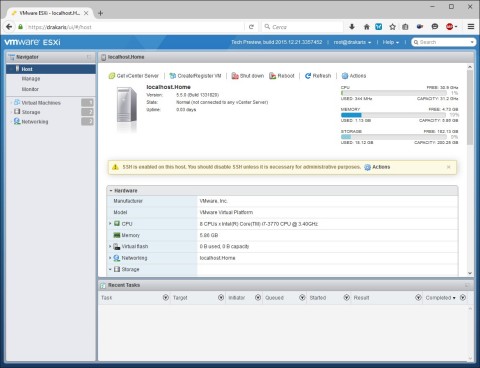Screen dimensions: 480x368
Task: Collapse the Storage hardware row
Action: [x=110, y=269]
